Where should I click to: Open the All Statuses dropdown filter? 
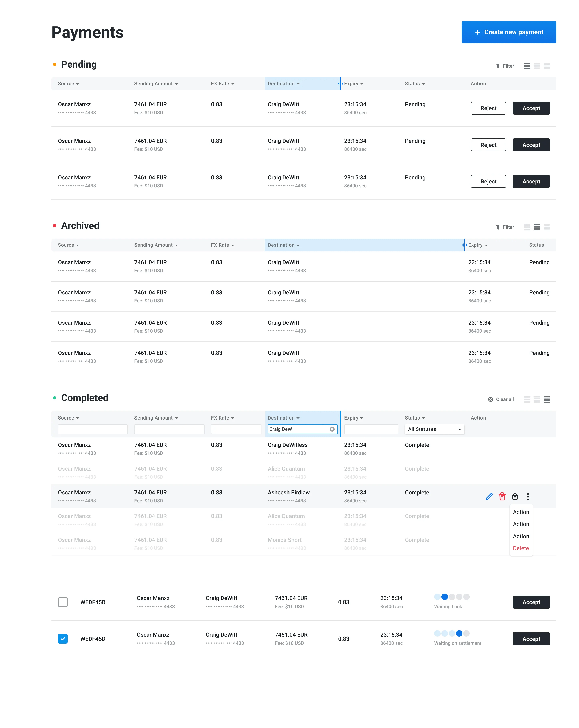point(434,429)
